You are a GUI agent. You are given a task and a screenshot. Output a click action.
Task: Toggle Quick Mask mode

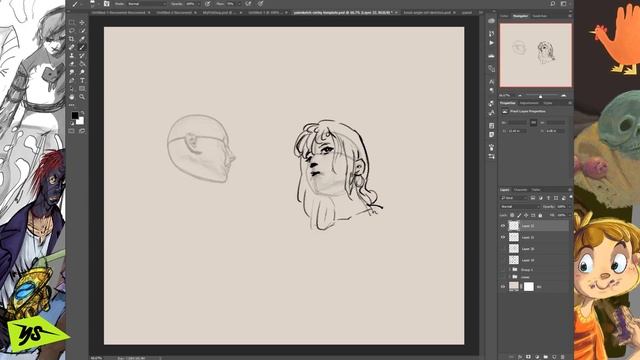tap(72, 131)
